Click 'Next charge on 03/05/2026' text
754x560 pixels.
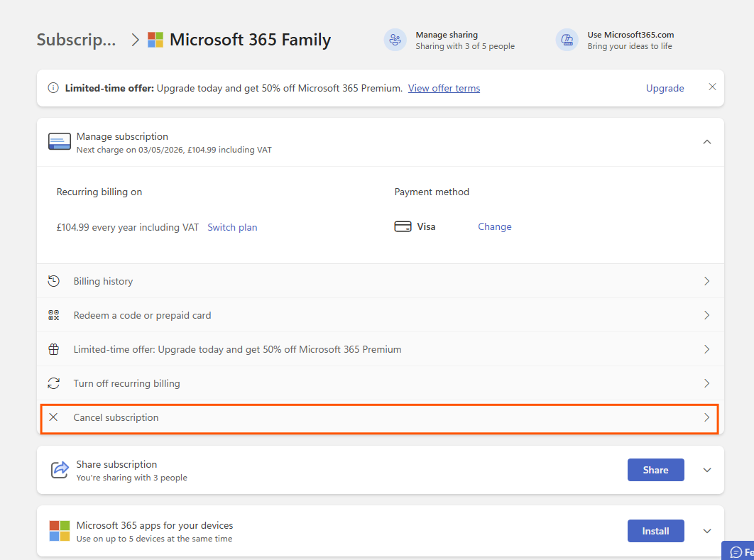130,150
